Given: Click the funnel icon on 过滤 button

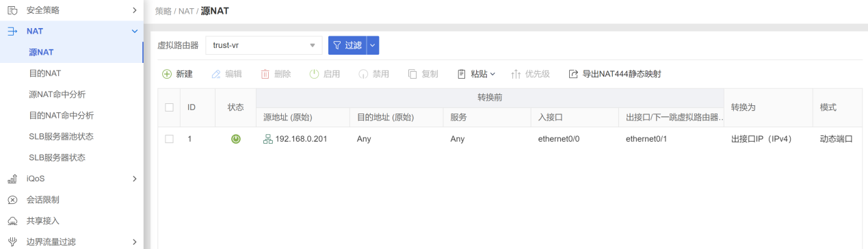Looking at the screenshot, I should point(337,45).
